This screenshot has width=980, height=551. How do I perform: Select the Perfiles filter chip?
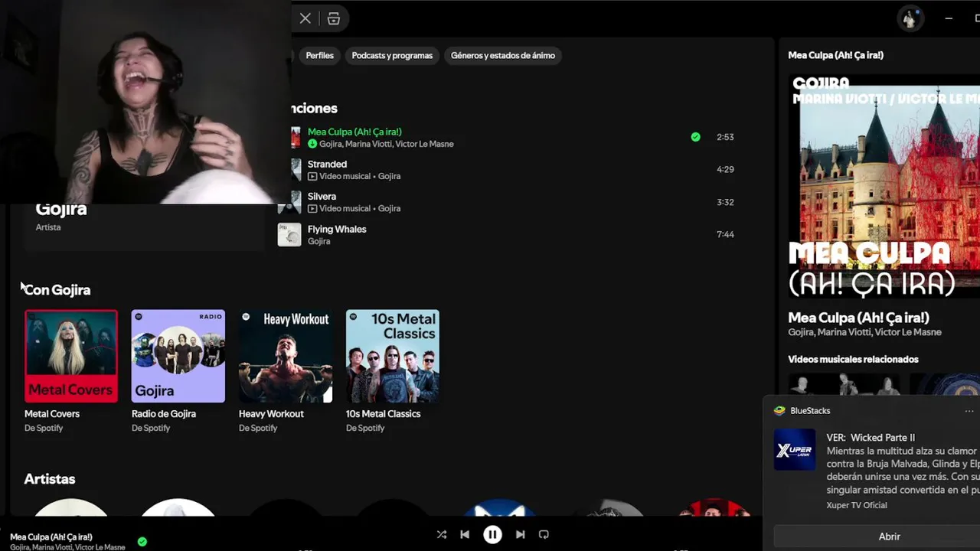319,55
